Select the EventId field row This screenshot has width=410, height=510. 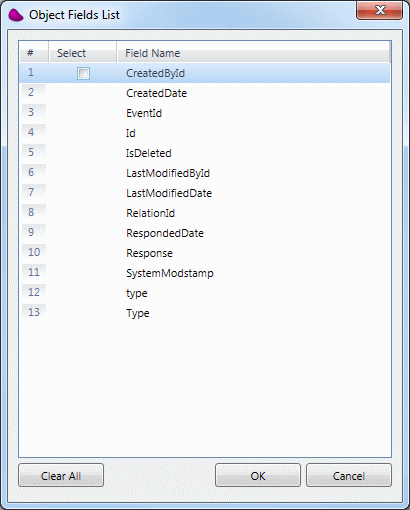click(x=204, y=113)
